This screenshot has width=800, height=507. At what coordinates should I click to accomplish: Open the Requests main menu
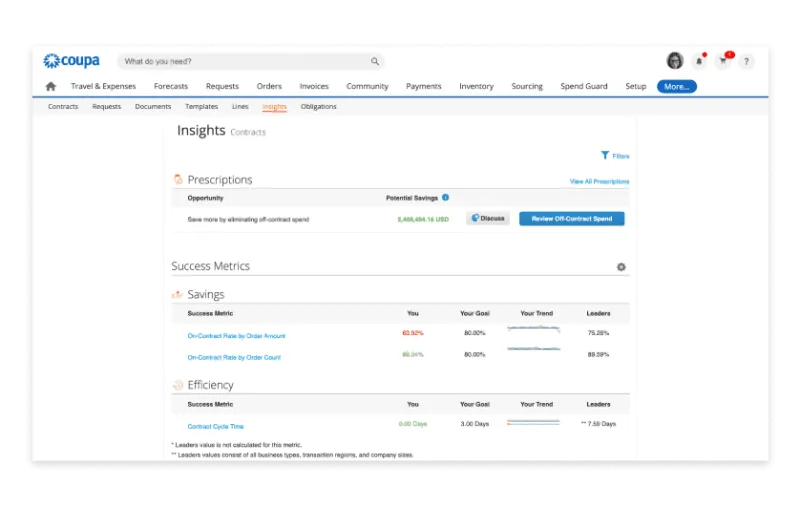click(222, 86)
